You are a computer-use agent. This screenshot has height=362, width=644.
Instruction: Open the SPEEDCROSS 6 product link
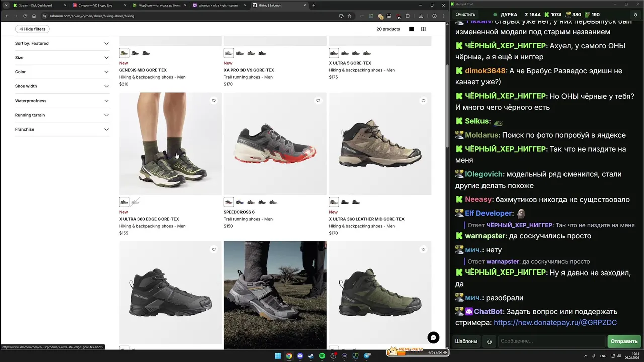click(x=239, y=212)
